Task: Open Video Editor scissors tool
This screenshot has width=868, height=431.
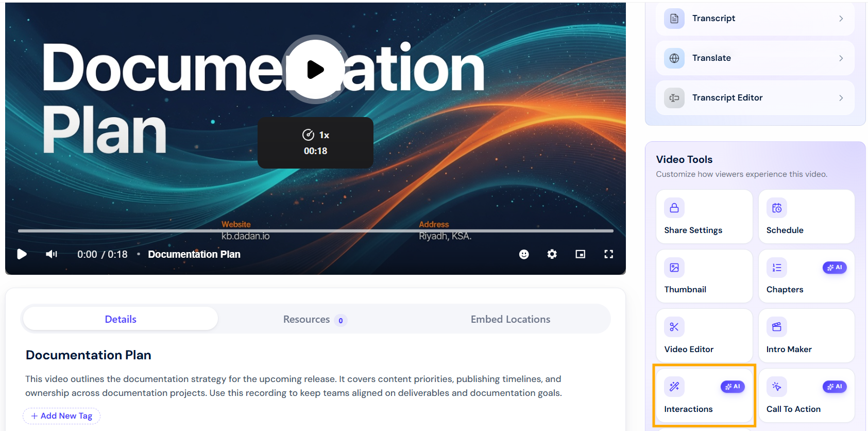Action: tap(704, 336)
